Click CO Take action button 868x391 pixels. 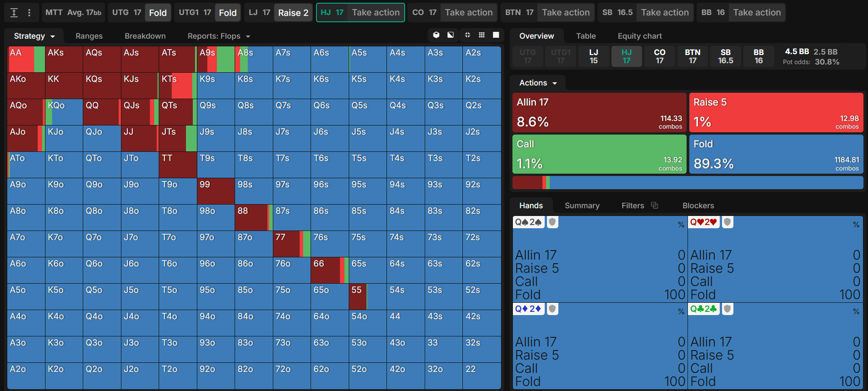click(469, 13)
